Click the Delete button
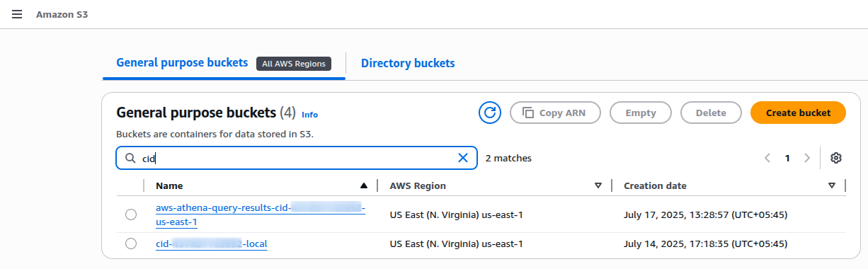The width and height of the screenshot is (868, 269). pyautogui.click(x=711, y=113)
